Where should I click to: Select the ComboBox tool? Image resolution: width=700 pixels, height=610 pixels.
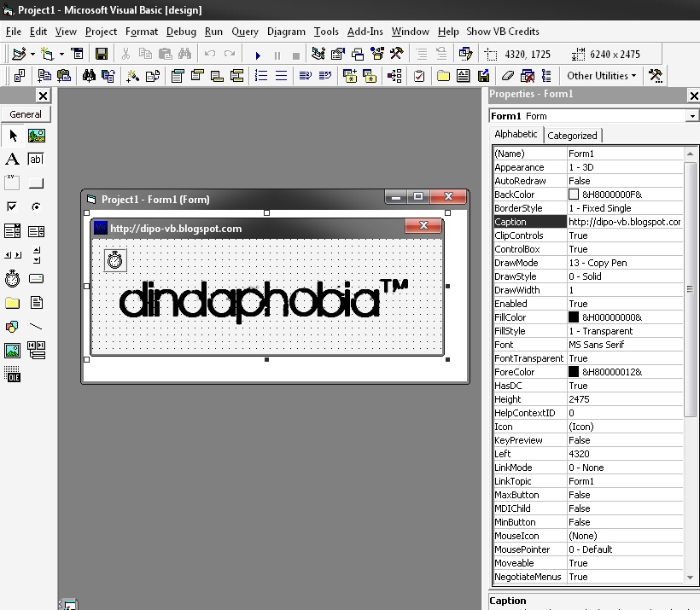[x=14, y=229]
